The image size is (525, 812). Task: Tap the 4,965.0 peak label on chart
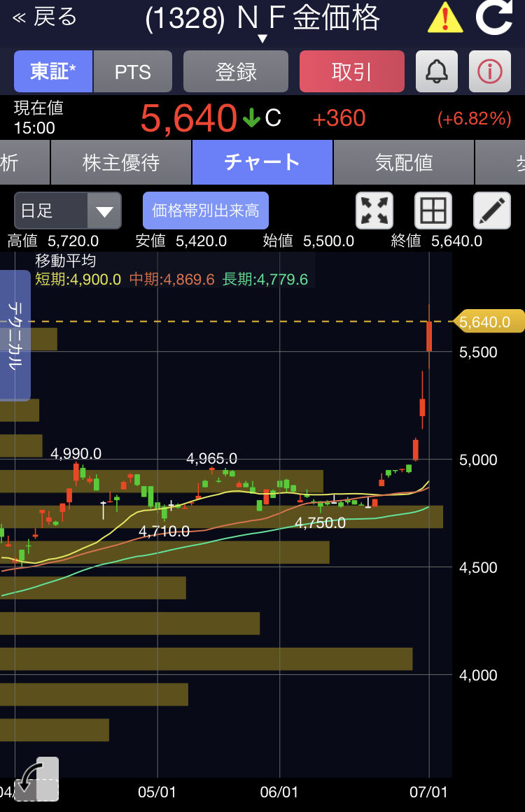(211, 458)
